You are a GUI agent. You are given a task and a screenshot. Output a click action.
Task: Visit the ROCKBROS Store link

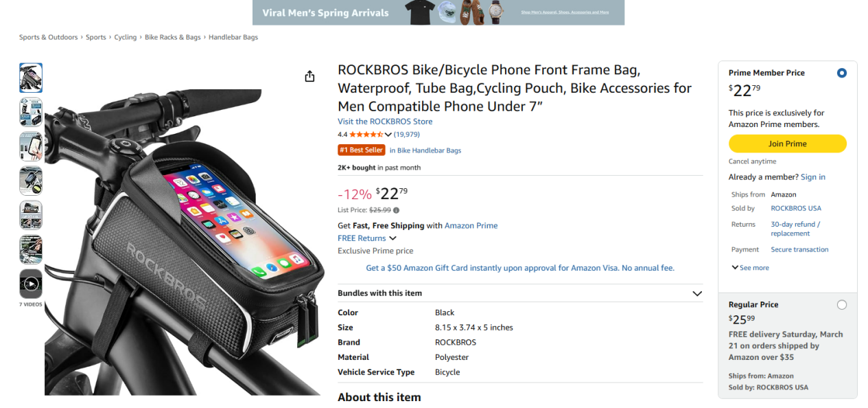(385, 122)
